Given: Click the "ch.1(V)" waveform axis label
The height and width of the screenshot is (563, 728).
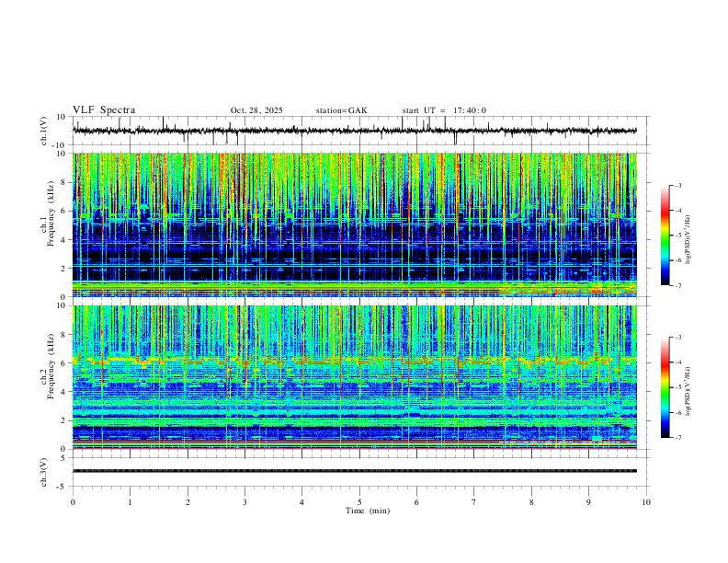Looking at the screenshot, I should point(44,131).
